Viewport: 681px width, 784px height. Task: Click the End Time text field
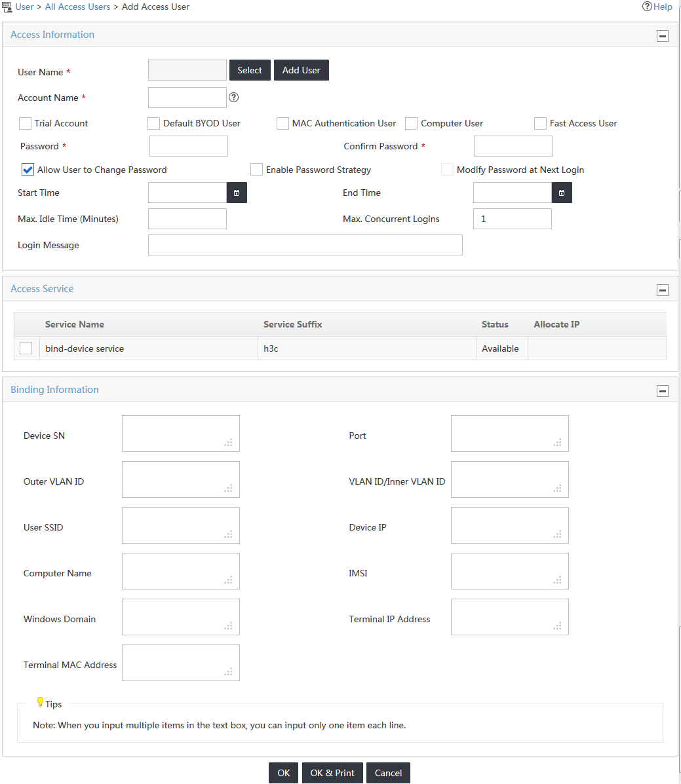click(x=513, y=193)
